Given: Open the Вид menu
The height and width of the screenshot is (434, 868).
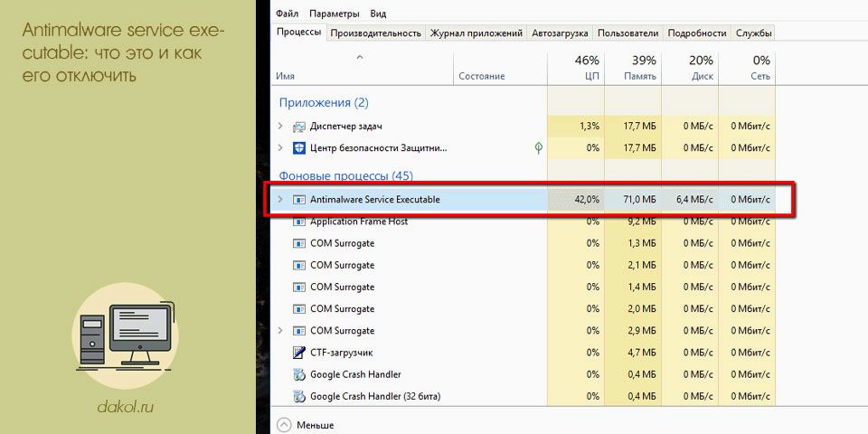Looking at the screenshot, I should (379, 14).
